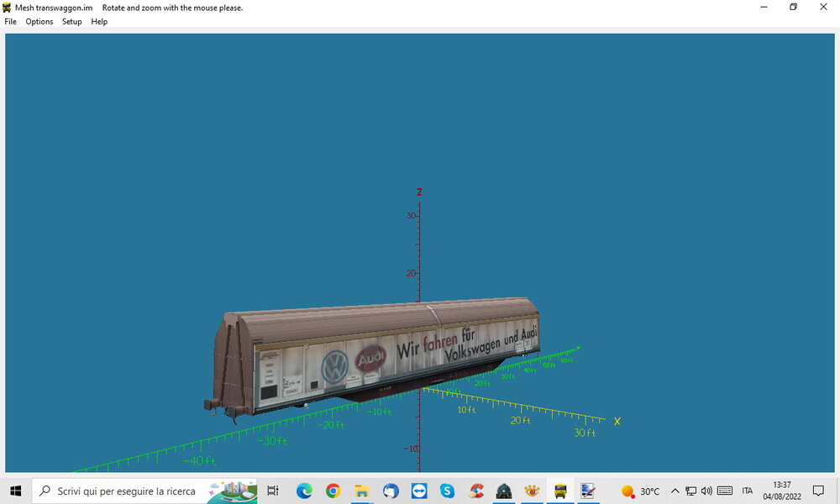Open TeamViewer from the taskbar
This screenshot has width=840, height=504.
coord(419,491)
